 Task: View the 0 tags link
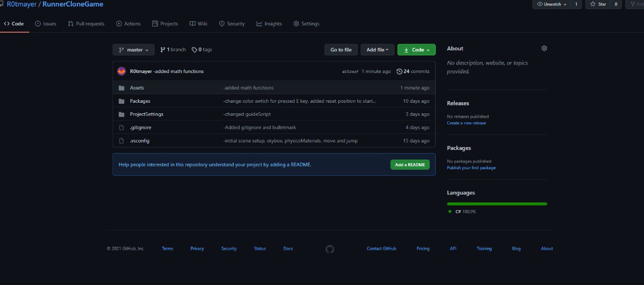[x=202, y=50]
